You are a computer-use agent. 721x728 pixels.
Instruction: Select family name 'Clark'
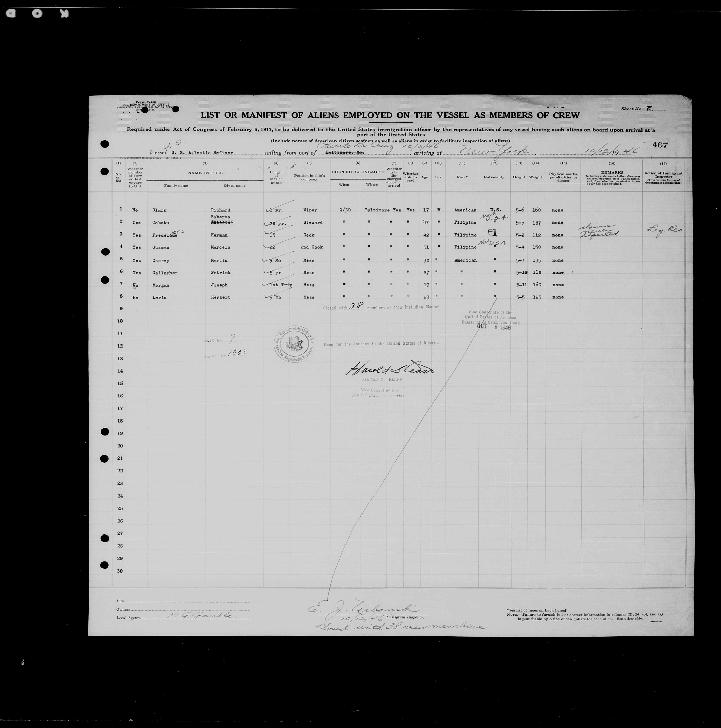coord(159,210)
